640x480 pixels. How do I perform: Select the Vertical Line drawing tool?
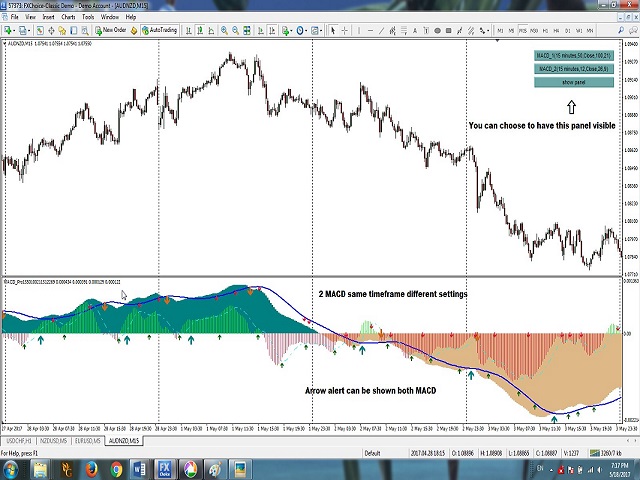[359, 30]
